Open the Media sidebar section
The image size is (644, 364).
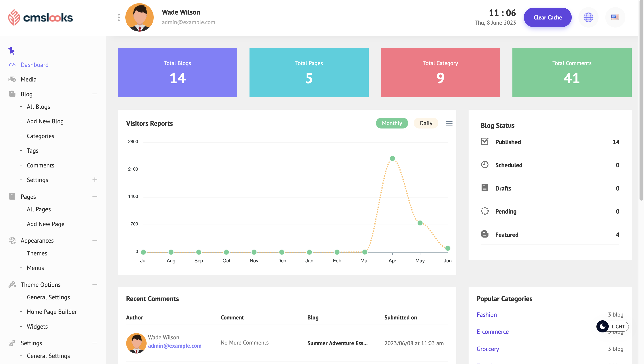(28, 79)
